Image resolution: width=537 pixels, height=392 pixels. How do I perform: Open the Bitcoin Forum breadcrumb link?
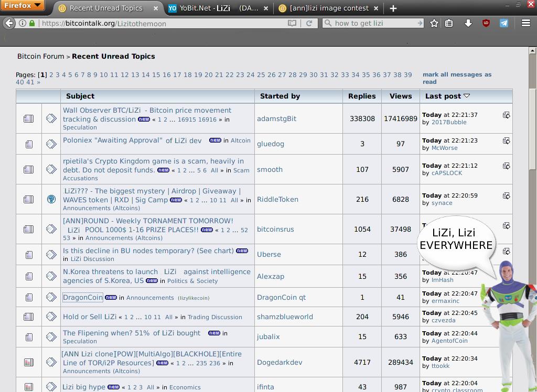click(41, 56)
